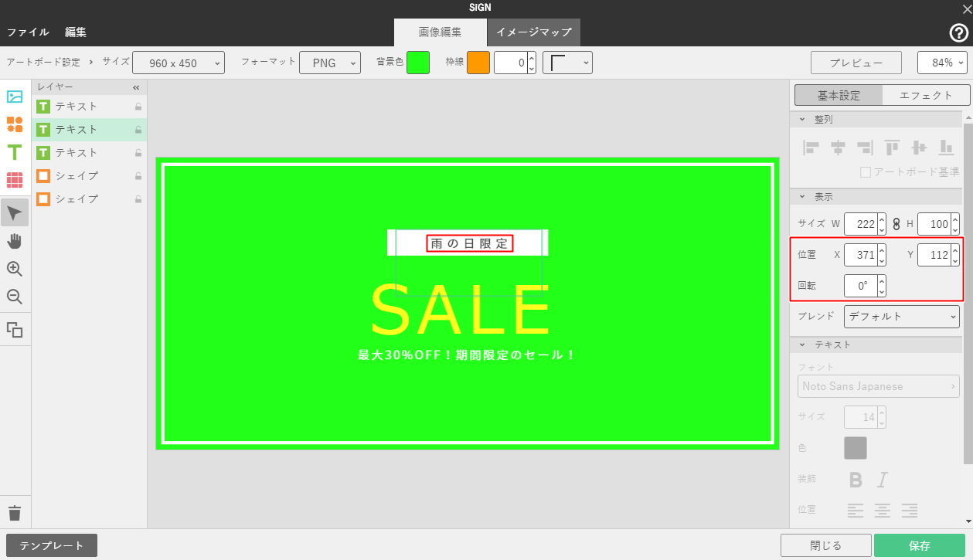Screen dimensions: 973x560
Task: Click the Y position input field
Action: coord(934,254)
